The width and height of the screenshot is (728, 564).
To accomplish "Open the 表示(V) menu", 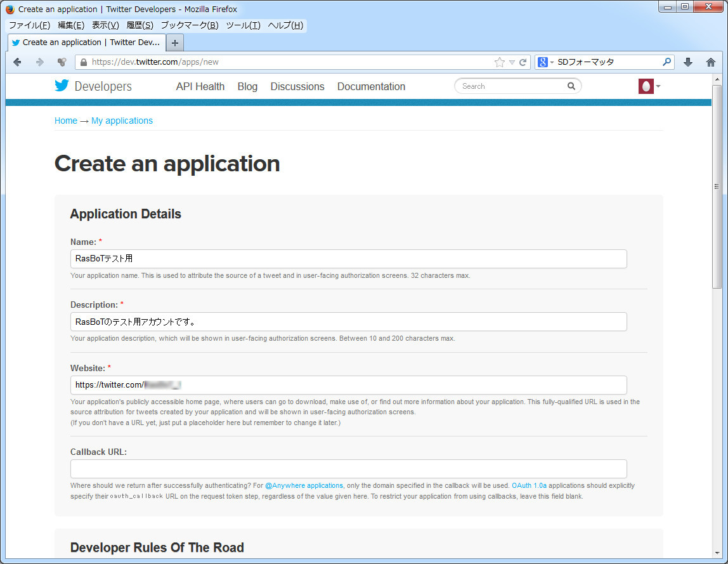I will [x=105, y=25].
